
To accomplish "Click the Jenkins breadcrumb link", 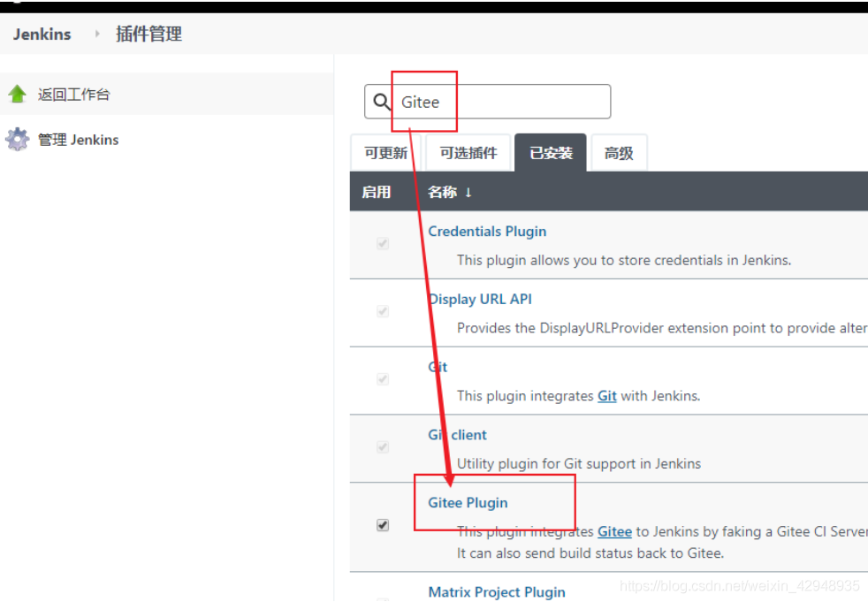I will click(x=42, y=34).
